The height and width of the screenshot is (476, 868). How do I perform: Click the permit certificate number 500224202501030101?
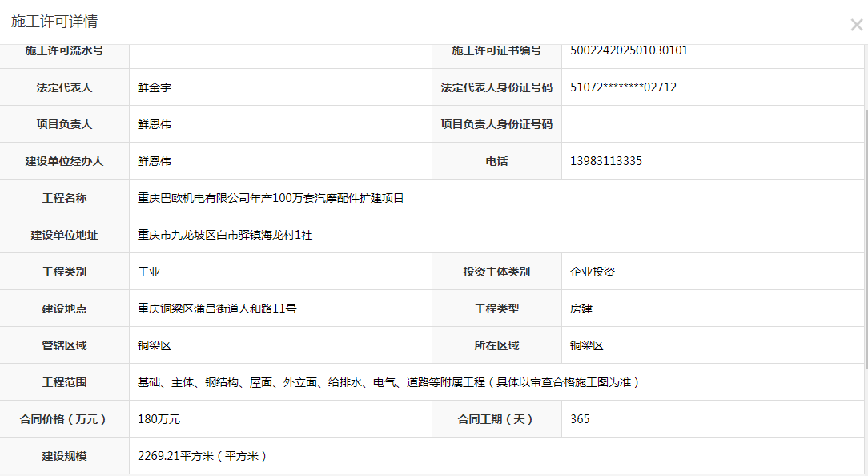(x=629, y=50)
